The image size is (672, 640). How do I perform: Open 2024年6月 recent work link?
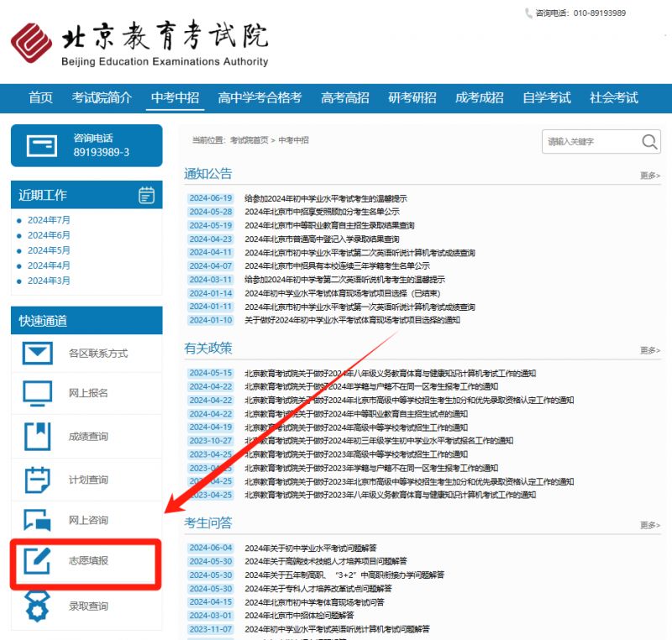(x=49, y=235)
